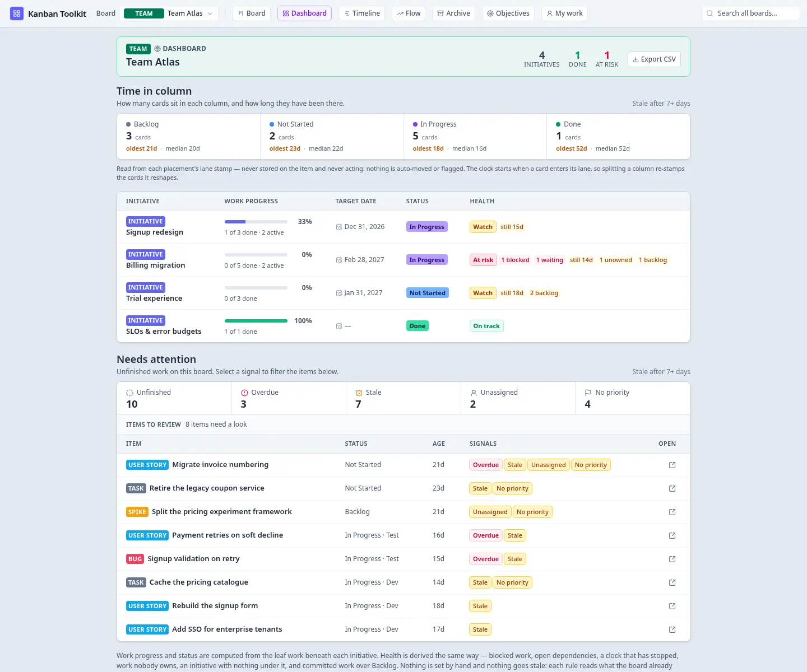Image resolution: width=807 pixels, height=672 pixels.
Task: Filter by Stale signal
Action: point(403,398)
